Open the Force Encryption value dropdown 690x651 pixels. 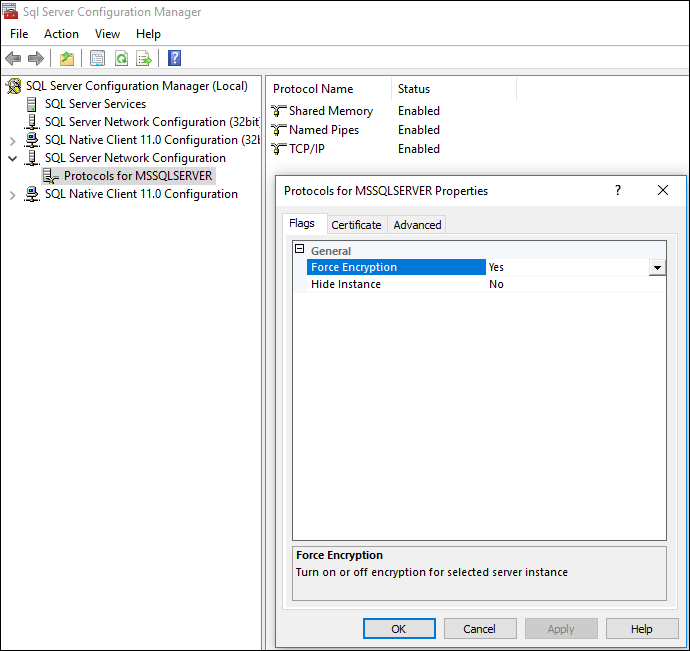click(x=657, y=268)
